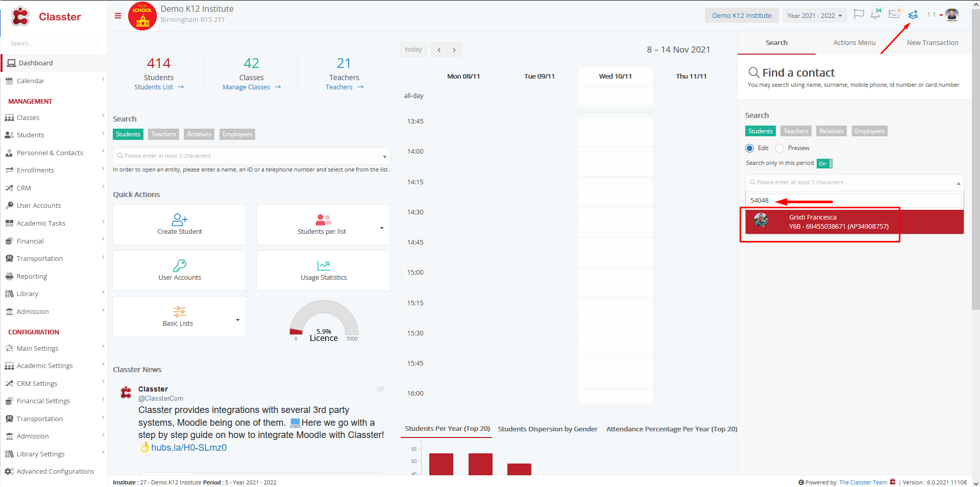Select Grixti Francesca search result

(x=854, y=222)
